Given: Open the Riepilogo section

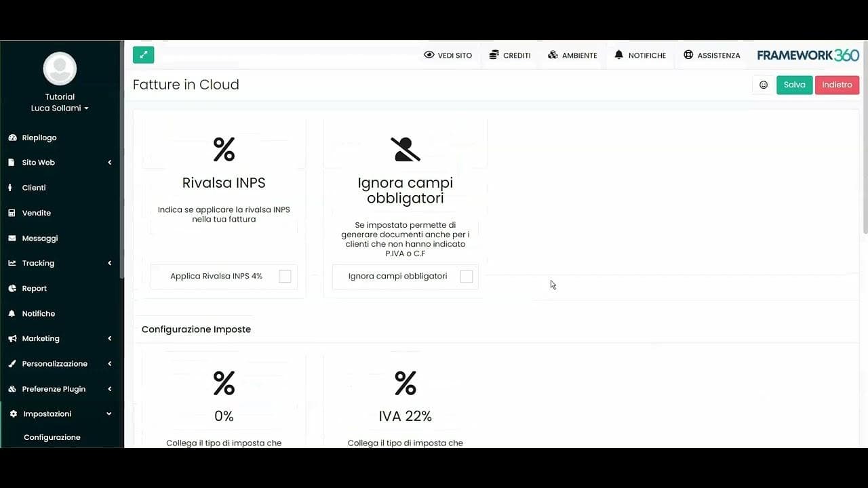Looking at the screenshot, I should pos(39,138).
